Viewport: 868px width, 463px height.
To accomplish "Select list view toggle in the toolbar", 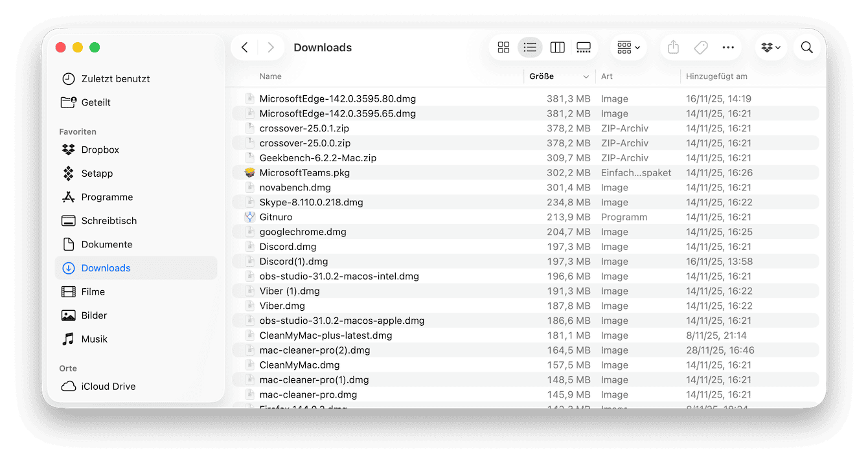I will pyautogui.click(x=530, y=47).
